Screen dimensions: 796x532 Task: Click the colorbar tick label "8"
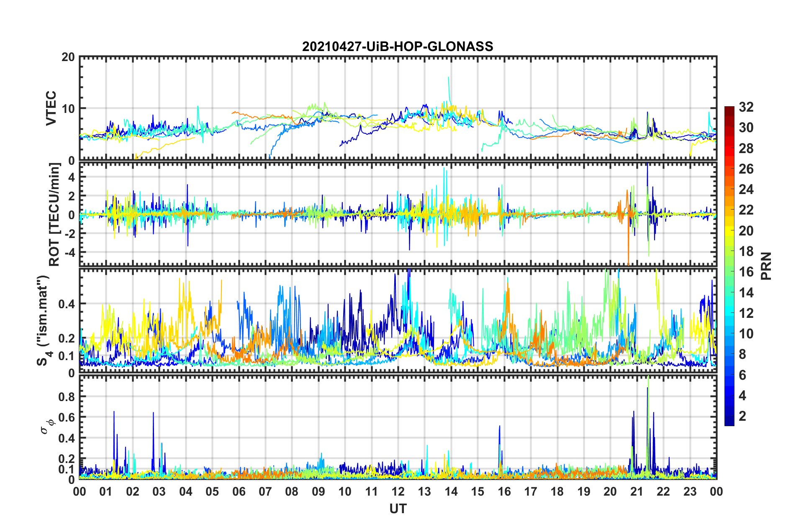point(742,354)
